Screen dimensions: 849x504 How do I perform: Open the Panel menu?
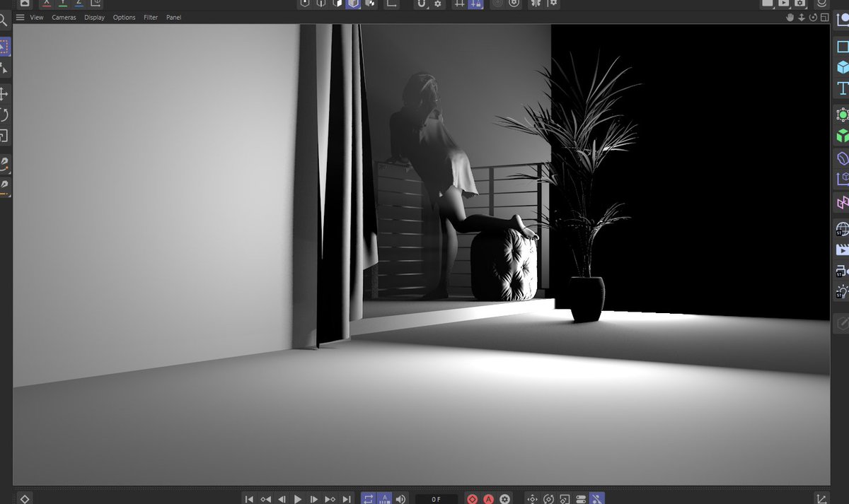173,17
